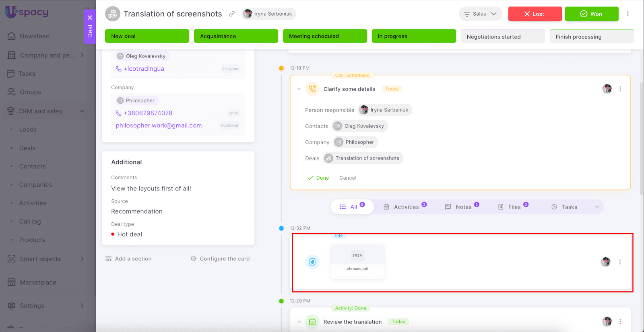Set deal stage to Negotiations started

coord(502,37)
